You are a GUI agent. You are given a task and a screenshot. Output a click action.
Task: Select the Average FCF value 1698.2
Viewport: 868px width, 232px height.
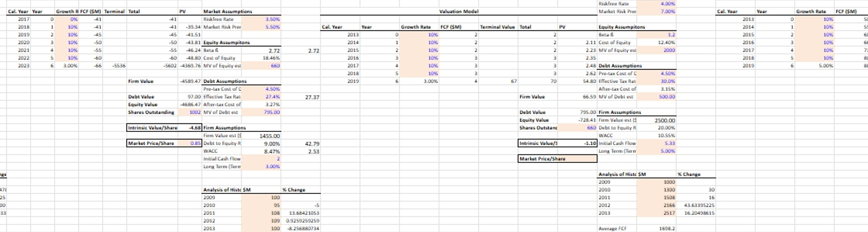point(656,228)
